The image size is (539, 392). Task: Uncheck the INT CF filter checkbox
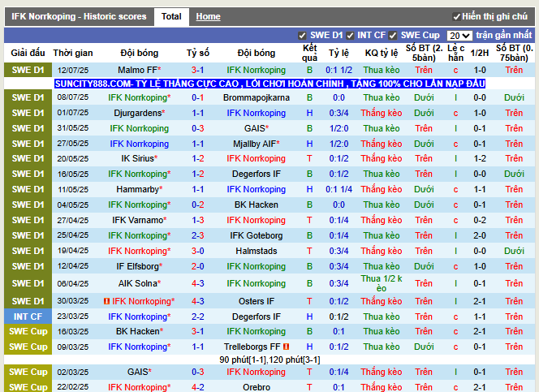coord(350,36)
